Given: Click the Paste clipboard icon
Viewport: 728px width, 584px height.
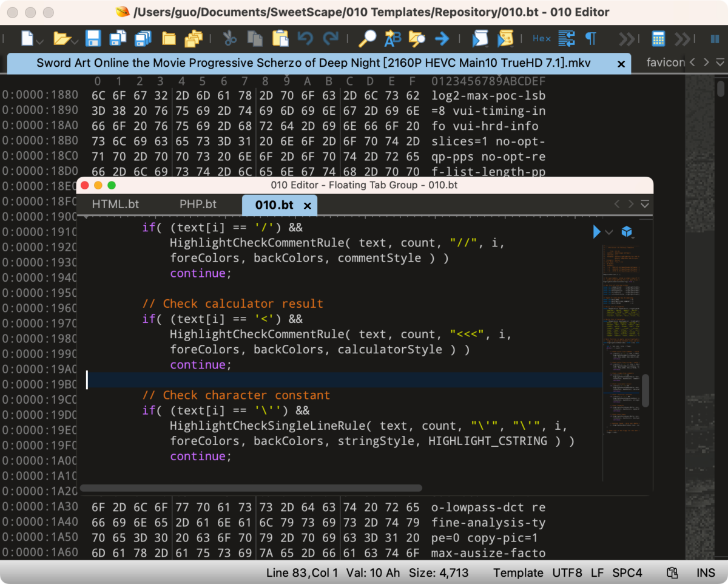Looking at the screenshot, I should tap(280, 39).
